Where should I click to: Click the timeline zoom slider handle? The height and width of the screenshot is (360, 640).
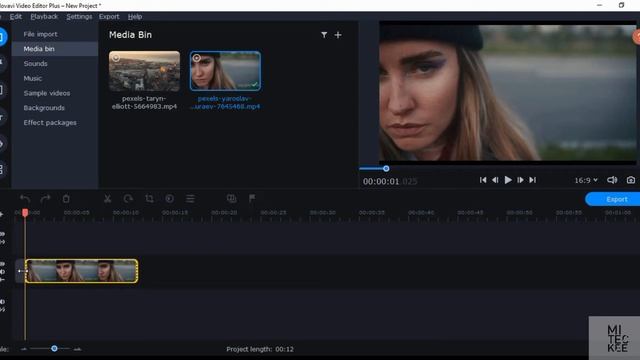[54, 349]
